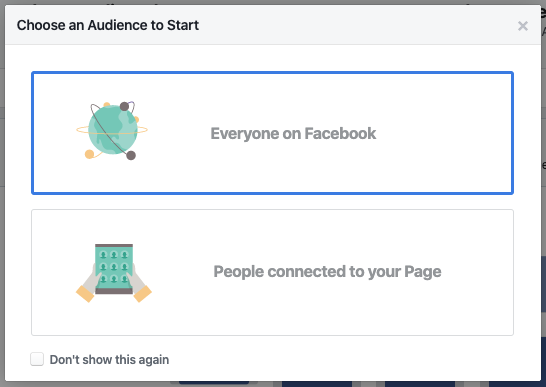Click the orange cuff on the right hand
The width and height of the screenshot is (546, 387).
coord(143,294)
